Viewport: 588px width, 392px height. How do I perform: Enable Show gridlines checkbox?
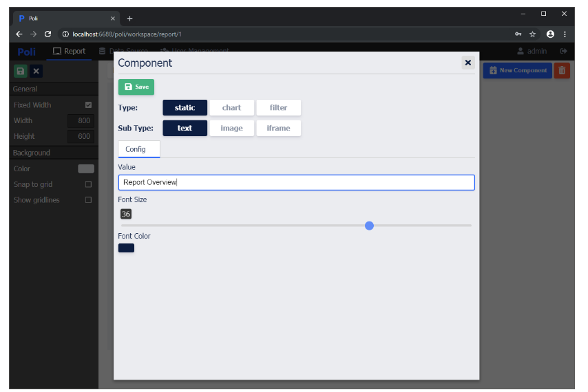[88, 200]
